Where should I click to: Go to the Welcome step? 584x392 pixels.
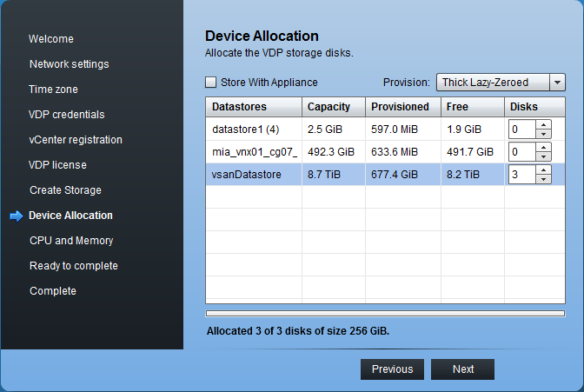pyautogui.click(x=51, y=39)
